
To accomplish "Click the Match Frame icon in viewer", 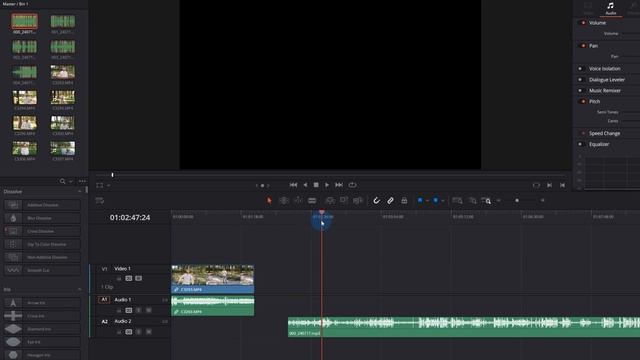I will (x=536, y=185).
